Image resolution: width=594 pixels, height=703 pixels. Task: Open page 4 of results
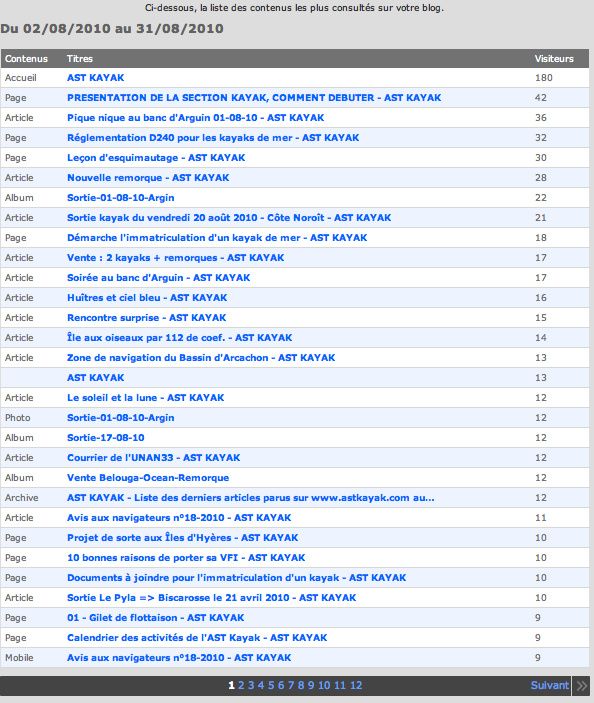261,686
